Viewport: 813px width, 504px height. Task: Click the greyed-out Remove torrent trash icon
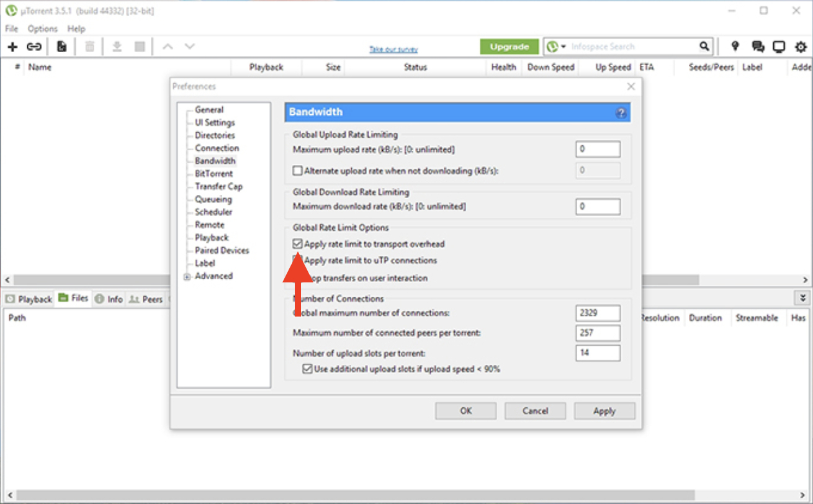tap(90, 47)
